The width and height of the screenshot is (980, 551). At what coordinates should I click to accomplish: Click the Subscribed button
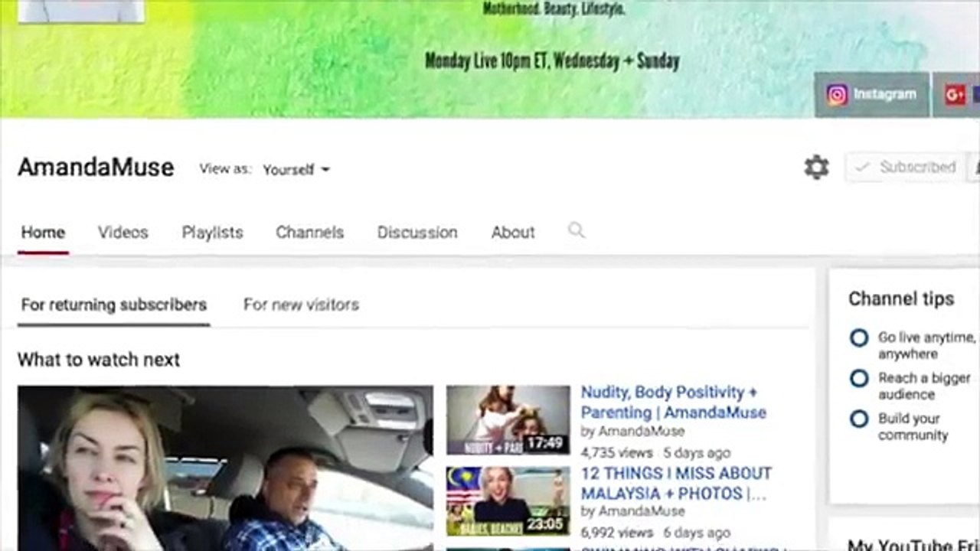point(907,167)
